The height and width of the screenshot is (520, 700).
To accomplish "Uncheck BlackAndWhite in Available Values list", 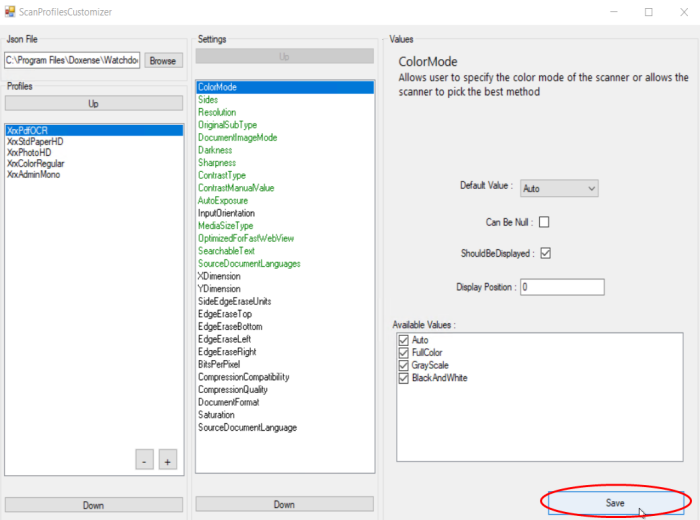I will (404, 378).
